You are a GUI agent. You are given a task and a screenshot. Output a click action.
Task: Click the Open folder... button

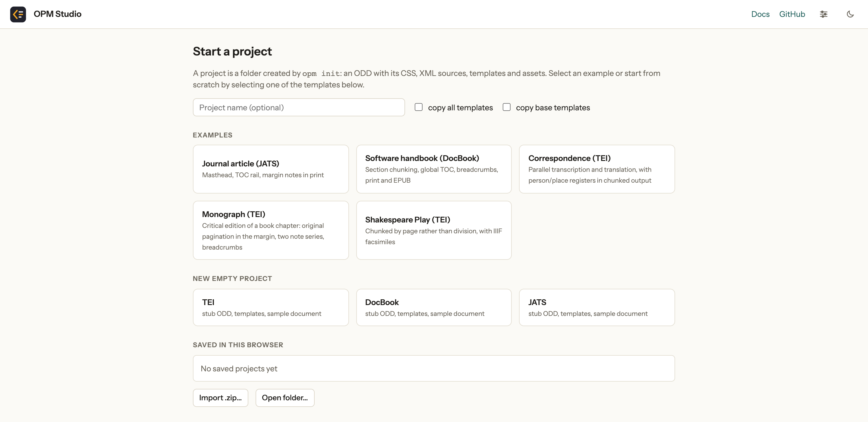pyautogui.click(x=285, y=398)
